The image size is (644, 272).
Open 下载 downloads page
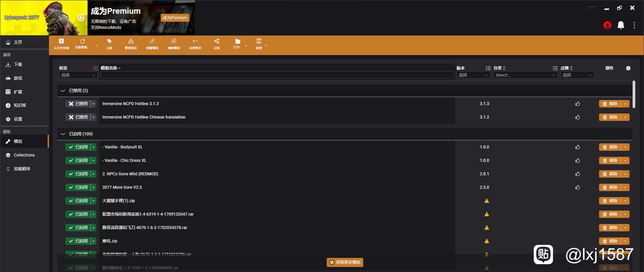[x=24, y=64]
